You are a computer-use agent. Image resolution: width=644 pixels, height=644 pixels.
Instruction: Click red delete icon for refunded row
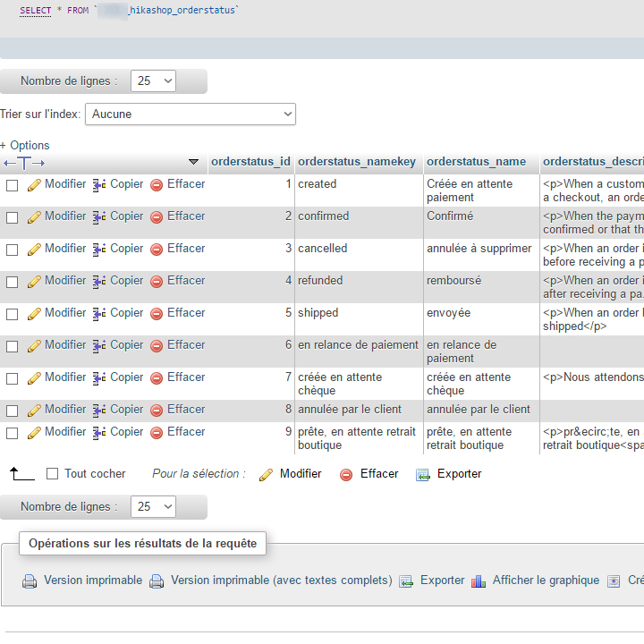click(157, 281)
